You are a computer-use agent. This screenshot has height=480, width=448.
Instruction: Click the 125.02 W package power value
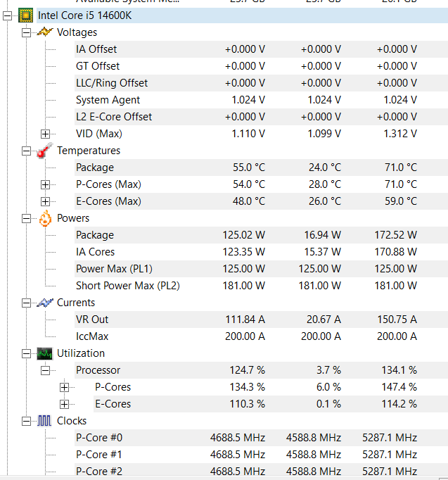(244, 235)
